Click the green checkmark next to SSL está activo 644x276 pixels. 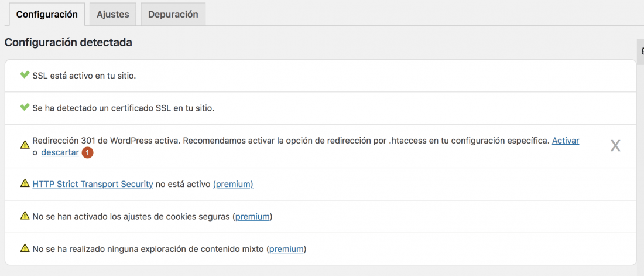pos(25,75)
